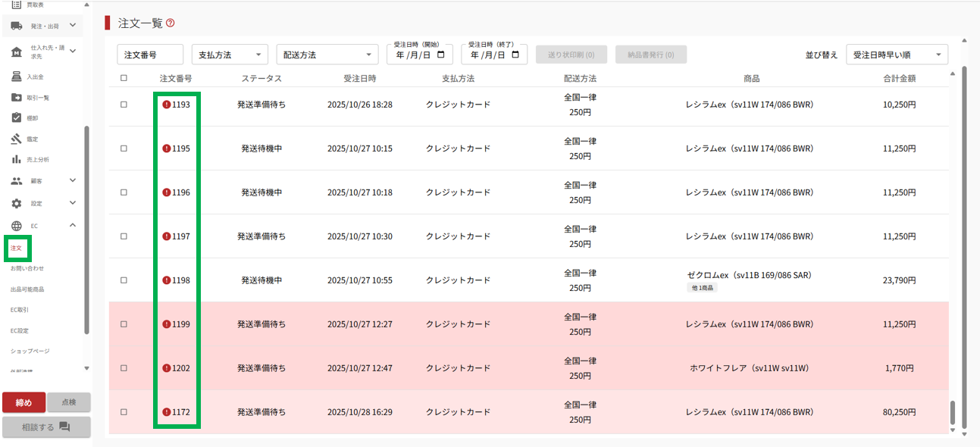Open the 支払方法 filter dropdown
The image size is (980, 447).
pos(230,55)
